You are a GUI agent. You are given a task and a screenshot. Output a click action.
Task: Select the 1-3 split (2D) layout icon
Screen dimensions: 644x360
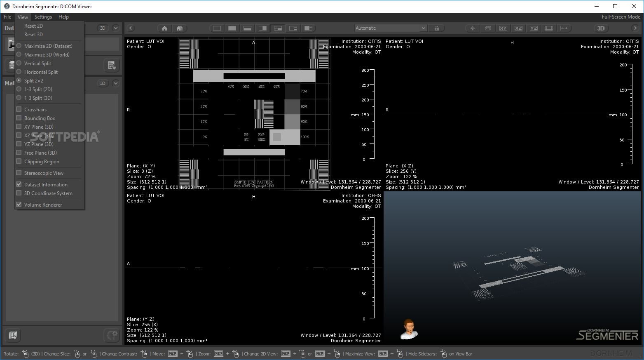[293, 28]
